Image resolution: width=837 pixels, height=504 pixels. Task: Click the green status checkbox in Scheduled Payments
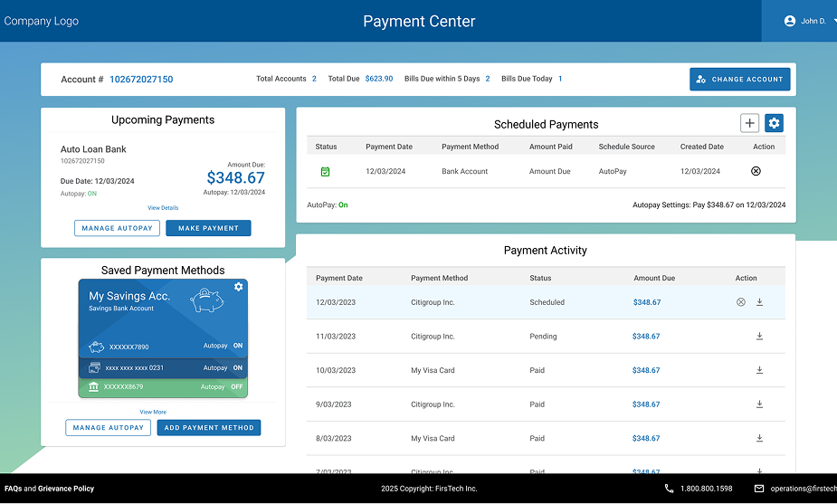326,171
